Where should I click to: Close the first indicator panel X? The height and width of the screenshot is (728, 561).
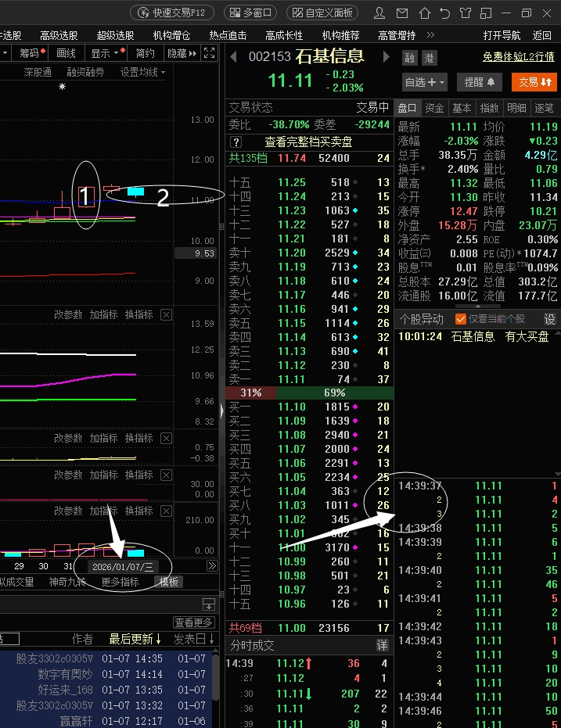coord(166,315)
